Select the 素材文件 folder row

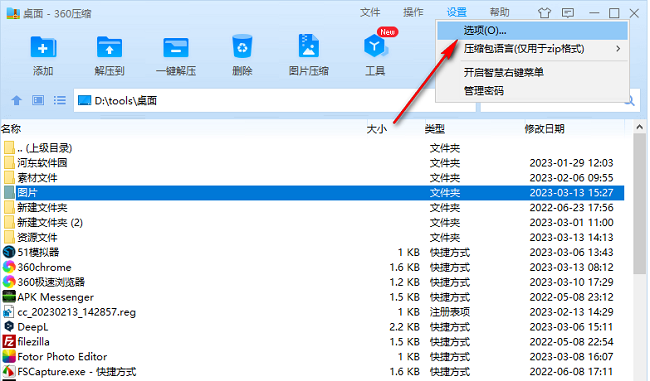(x=313, y=177)
